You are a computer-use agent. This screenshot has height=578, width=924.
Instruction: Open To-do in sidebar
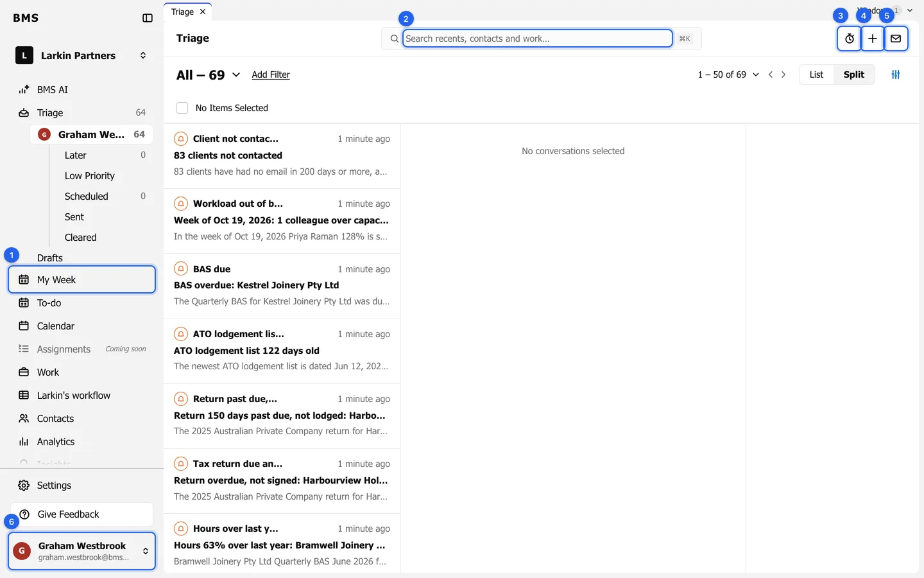81,303
